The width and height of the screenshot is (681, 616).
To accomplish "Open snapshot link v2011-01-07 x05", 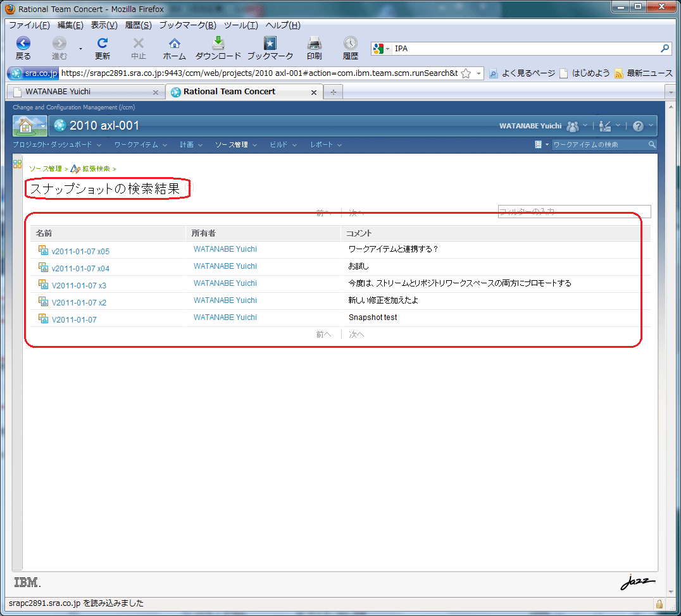I will (80, 251).
